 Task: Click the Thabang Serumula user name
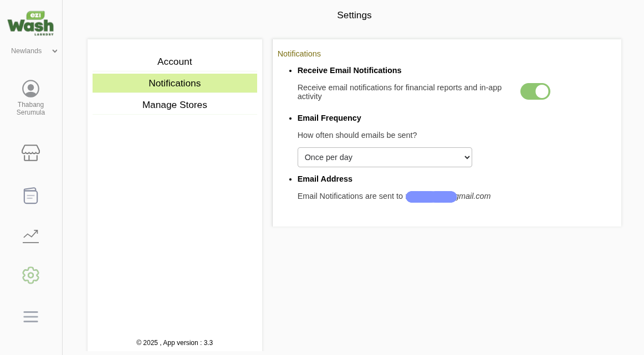pyautogui.click(x=31, y=109)
